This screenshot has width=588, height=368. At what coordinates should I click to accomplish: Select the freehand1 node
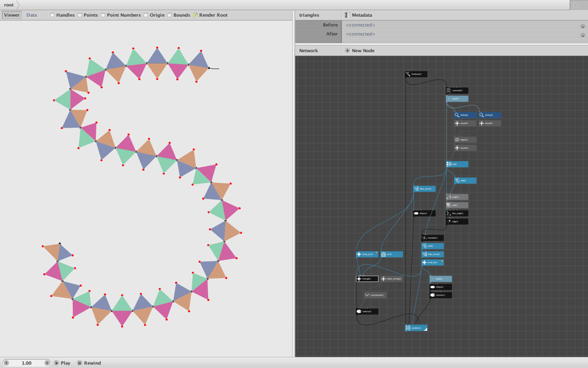click(x=416, y=74)
